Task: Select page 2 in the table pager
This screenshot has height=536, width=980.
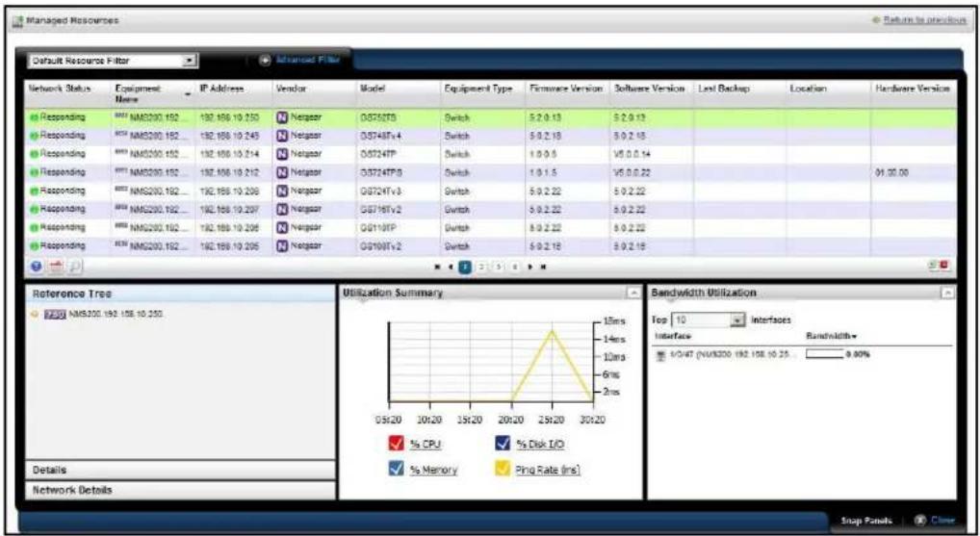Action: pyautogui.click(x=481, y=267)
